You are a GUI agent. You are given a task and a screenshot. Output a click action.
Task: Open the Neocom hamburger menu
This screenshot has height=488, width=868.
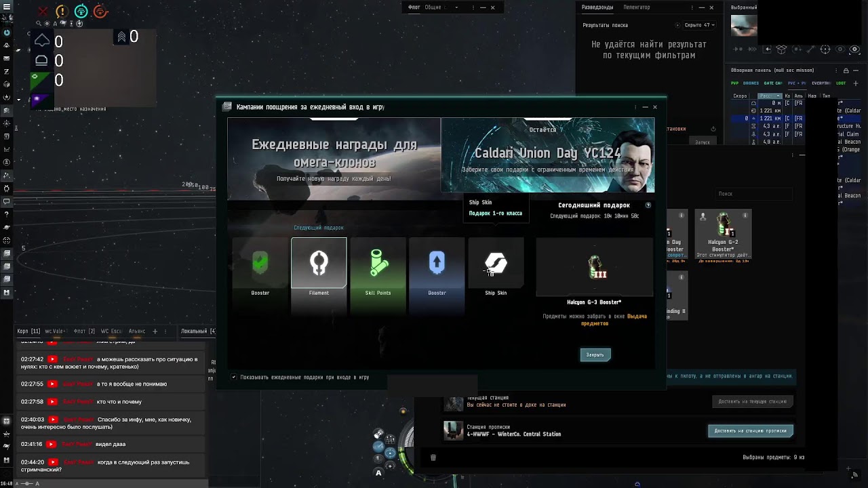pyautogui.click(x=7, y=5)
